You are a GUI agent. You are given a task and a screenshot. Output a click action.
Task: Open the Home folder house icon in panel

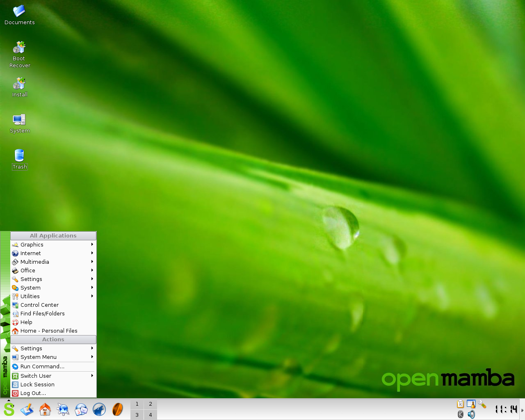click(x=45, y=409)
